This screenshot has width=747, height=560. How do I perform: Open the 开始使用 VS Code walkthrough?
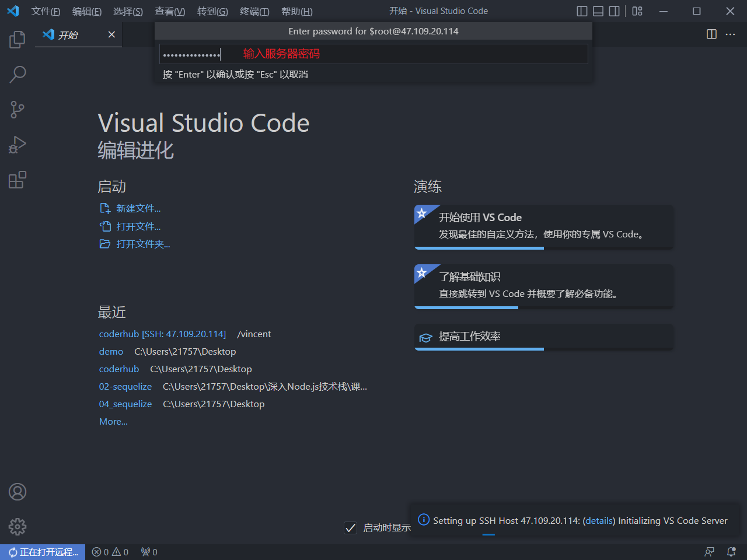543,227
